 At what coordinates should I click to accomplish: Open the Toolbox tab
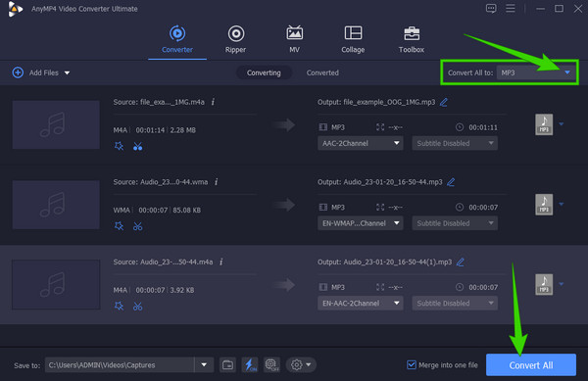click(412, 39)
